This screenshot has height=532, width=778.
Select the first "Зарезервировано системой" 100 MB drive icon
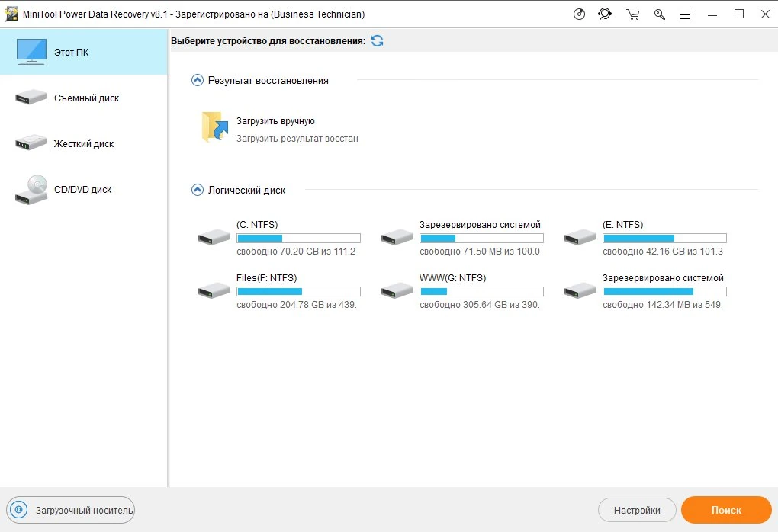397,236
